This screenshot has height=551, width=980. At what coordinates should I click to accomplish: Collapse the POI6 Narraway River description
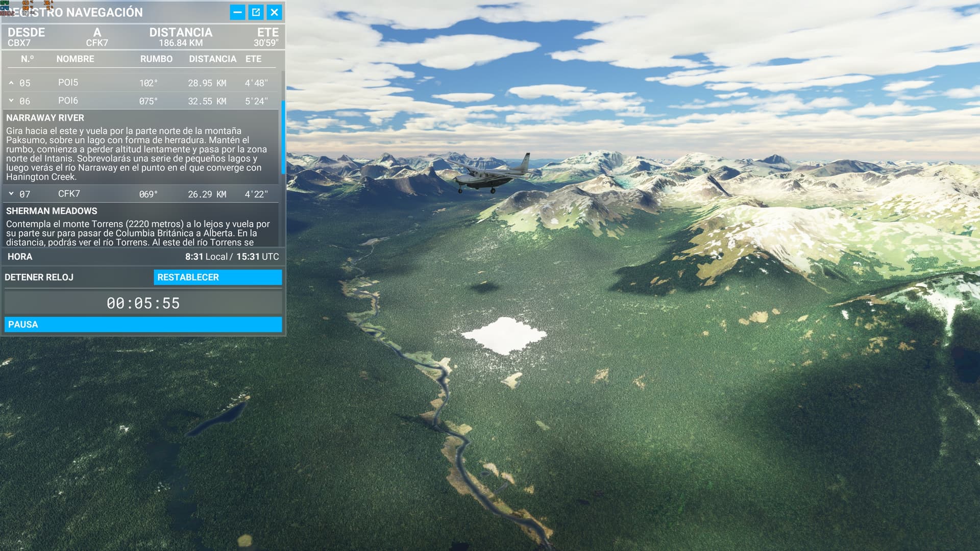point(12,101)
